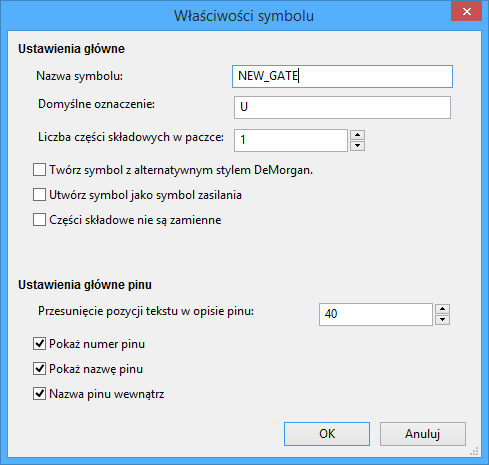Uncheck 'Pokaż numer pinu'

(x=39, y=344)
